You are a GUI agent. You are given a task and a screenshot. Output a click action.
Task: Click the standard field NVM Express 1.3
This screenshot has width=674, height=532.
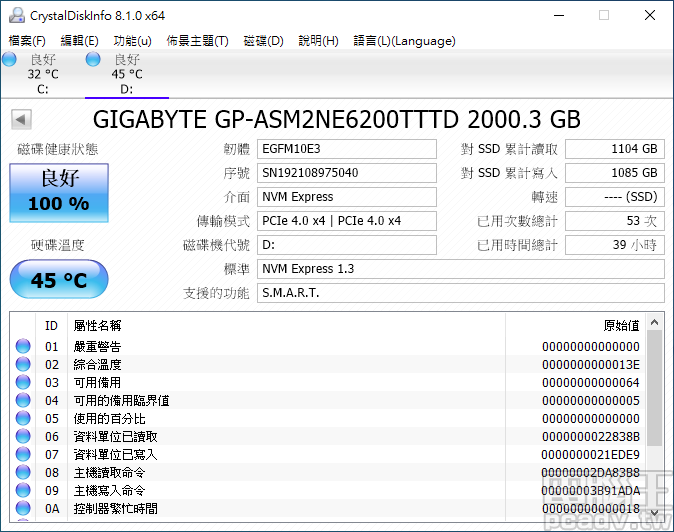(x=461, y=269)
